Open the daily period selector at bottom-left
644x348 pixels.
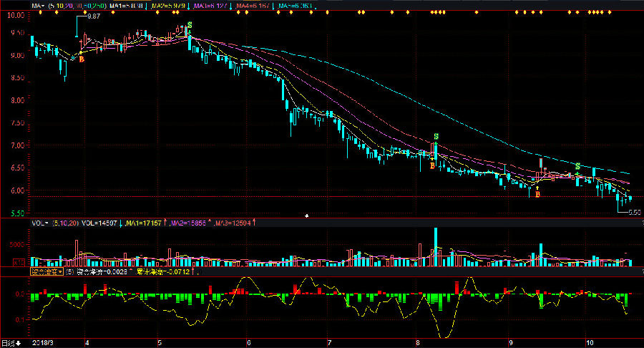[x=10, y=343]
